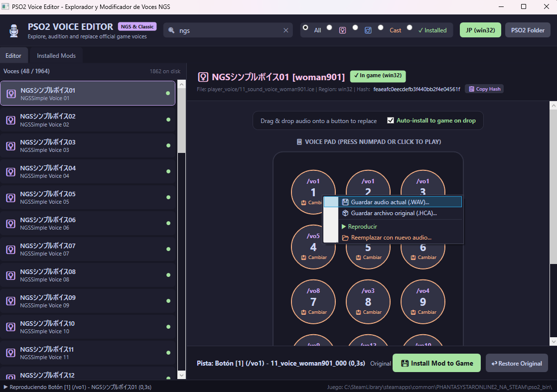Screen dimensions: 557x392
Task: Click the voice icon of NGSSimple Voice 02
Action: [x=11, y=120]
